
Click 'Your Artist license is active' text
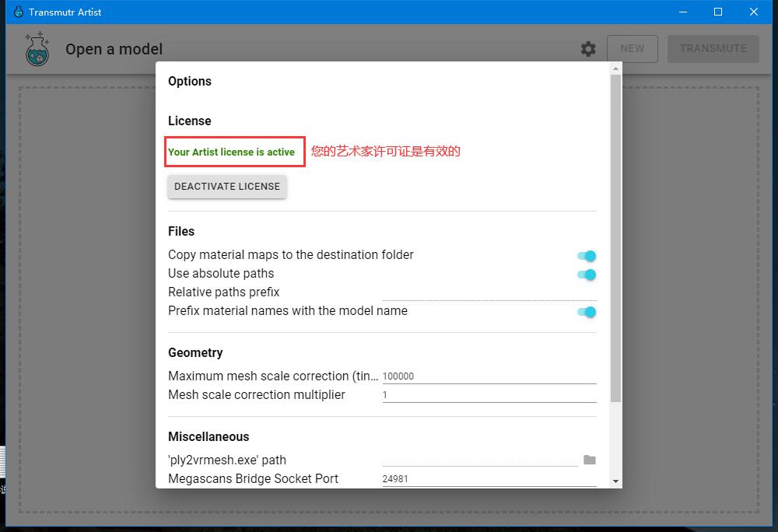[x=231, y=152]
